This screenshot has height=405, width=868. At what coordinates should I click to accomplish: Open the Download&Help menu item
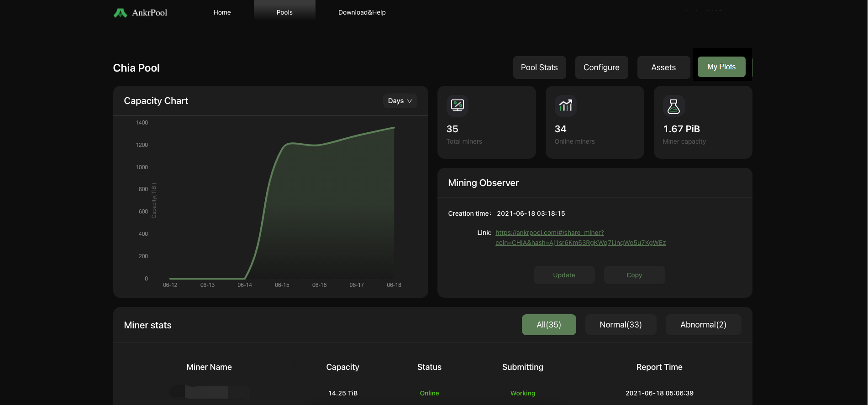[362, 12]
